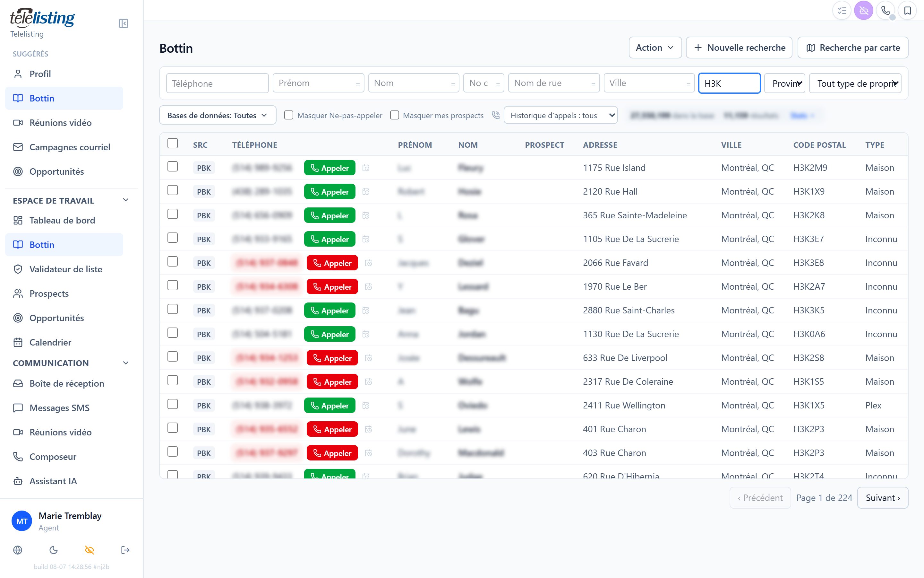Screen dimensions: 924x578
Task: Open the Province dropdown
Action: click(x=784, y=83)
